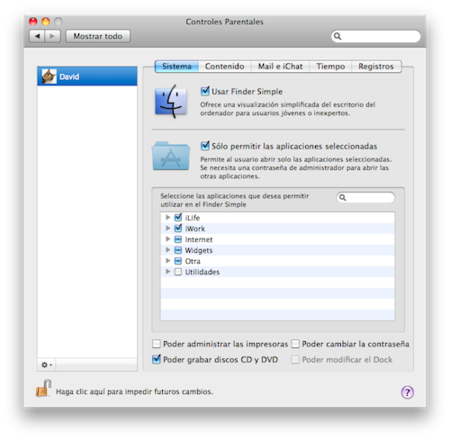Screen dimensions: 450x440
Task: Click the Mostrar todo button
Action: pyautogui.click(x=98, y=36)
